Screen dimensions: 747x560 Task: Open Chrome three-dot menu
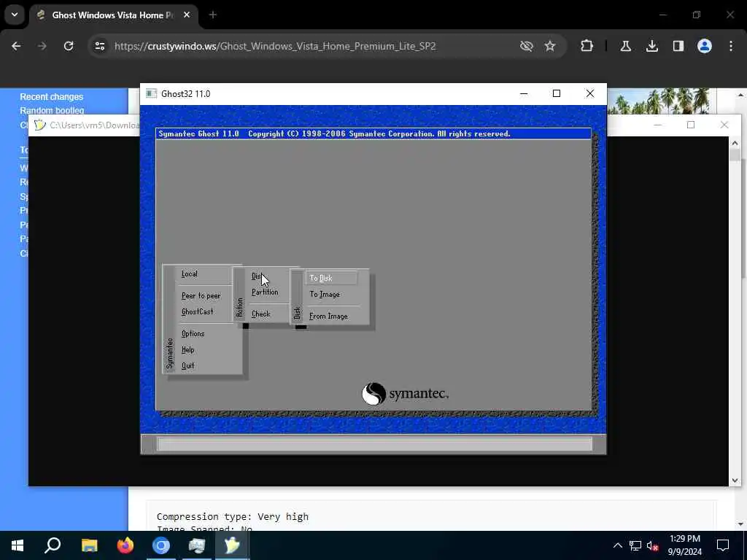coord(731,46)
